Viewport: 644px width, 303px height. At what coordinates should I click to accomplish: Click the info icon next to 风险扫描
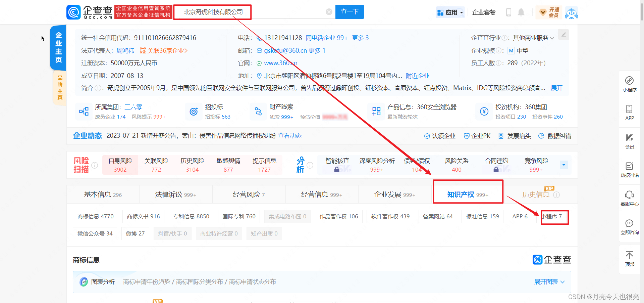coord(95,165)
